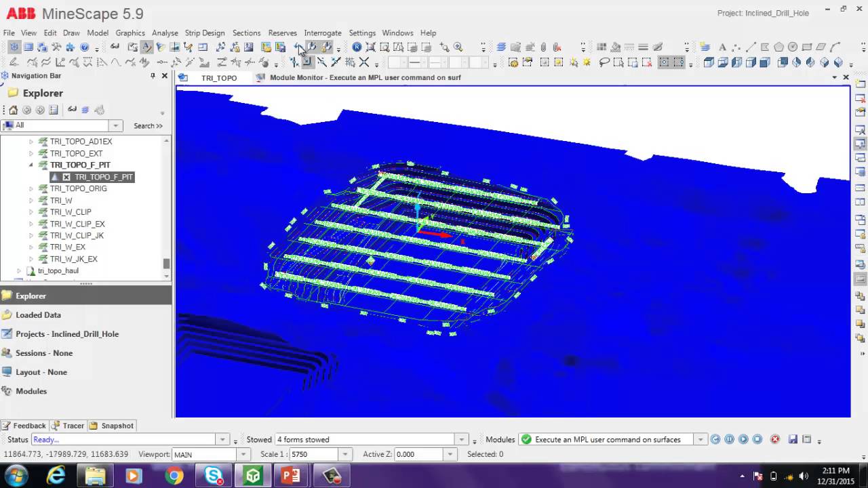868x488 pixels.
Task: Click the red stop icon in Modules bar
Action: [775, 439]
